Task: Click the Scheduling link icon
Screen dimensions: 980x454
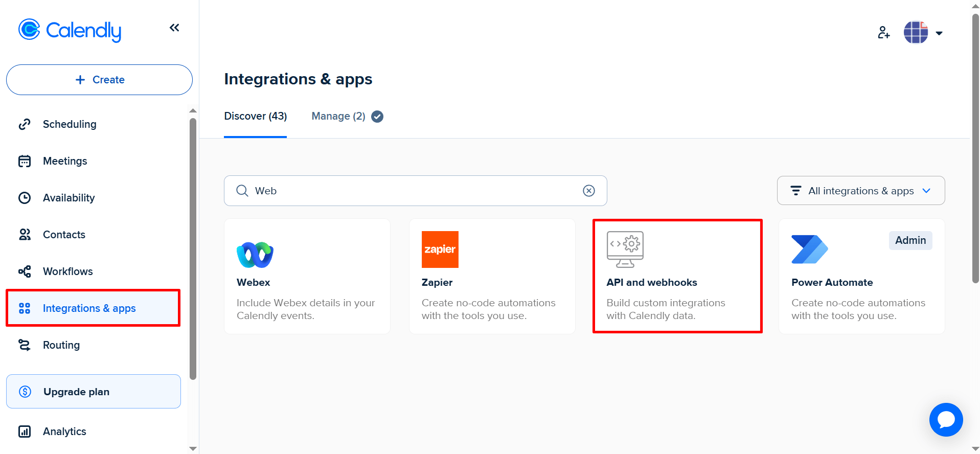Action: 25,124
